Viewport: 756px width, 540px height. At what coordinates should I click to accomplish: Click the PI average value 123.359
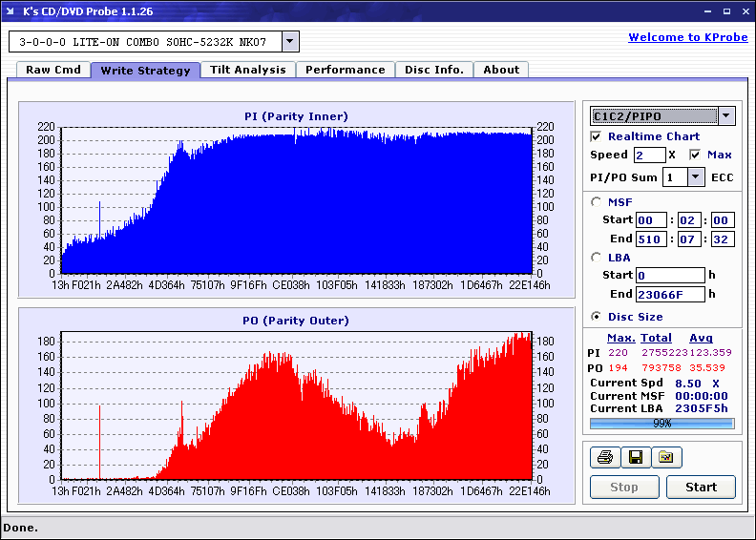pos(711,353)
